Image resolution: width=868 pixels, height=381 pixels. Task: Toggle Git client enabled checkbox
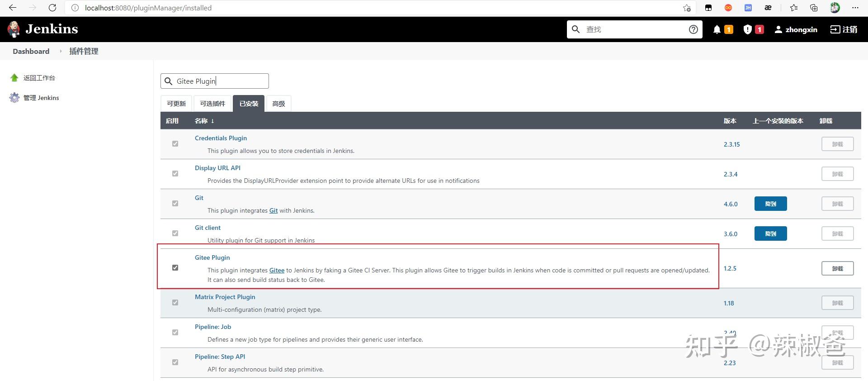(175, 233)
